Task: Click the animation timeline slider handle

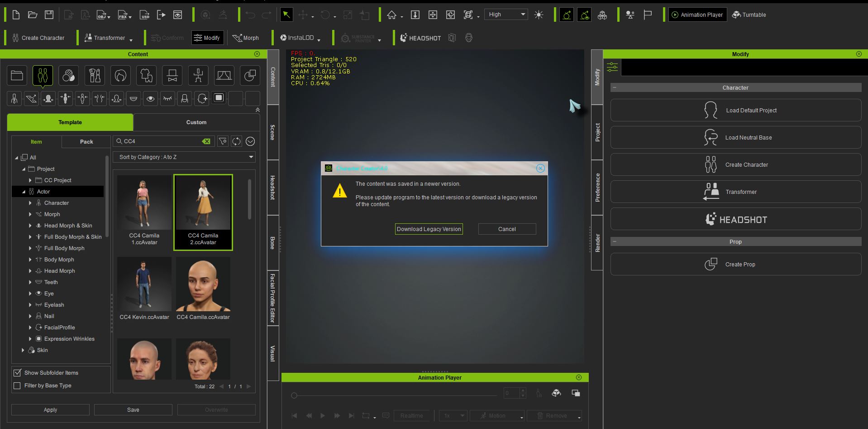Action: [294, 395]
